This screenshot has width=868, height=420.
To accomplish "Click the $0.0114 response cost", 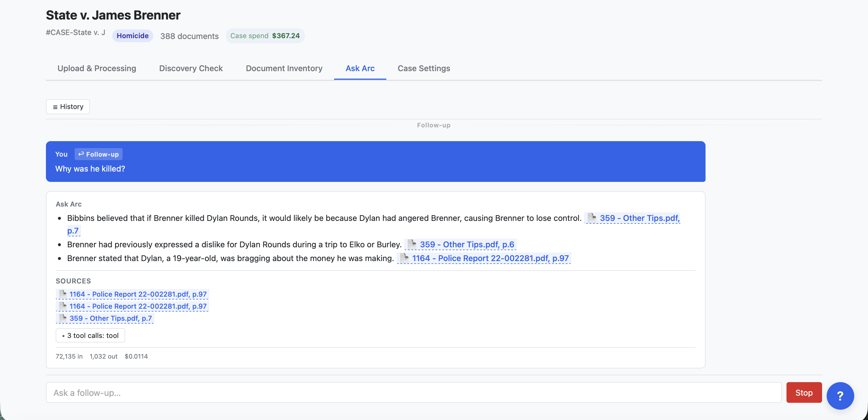I will (x=136, y=356).
